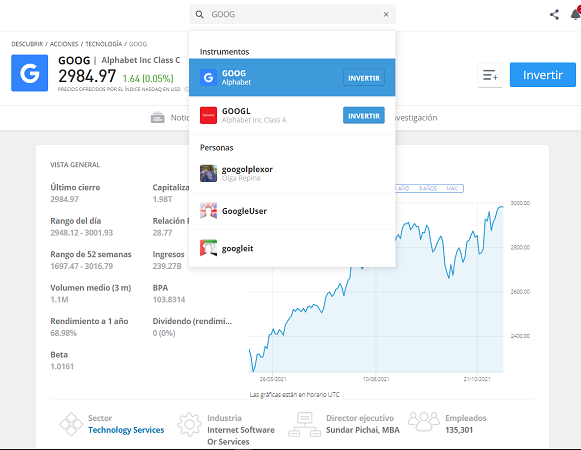581x450 pixels.
Task: Click the Beta value 1.0161
Action: (x=62, y=366)
